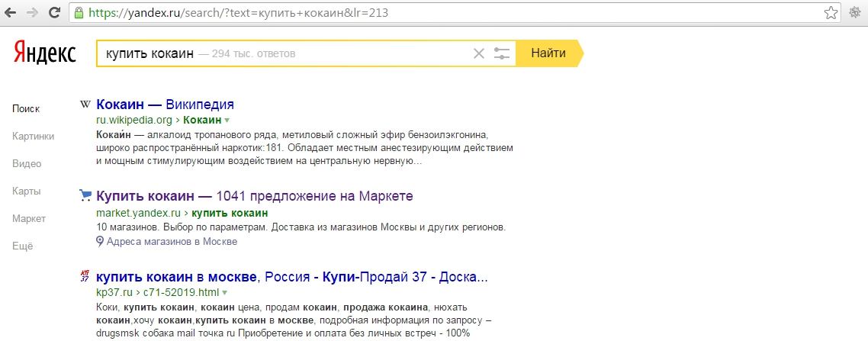
Task: Click the browser forward arrow
Action: click(x=32, y=13)
